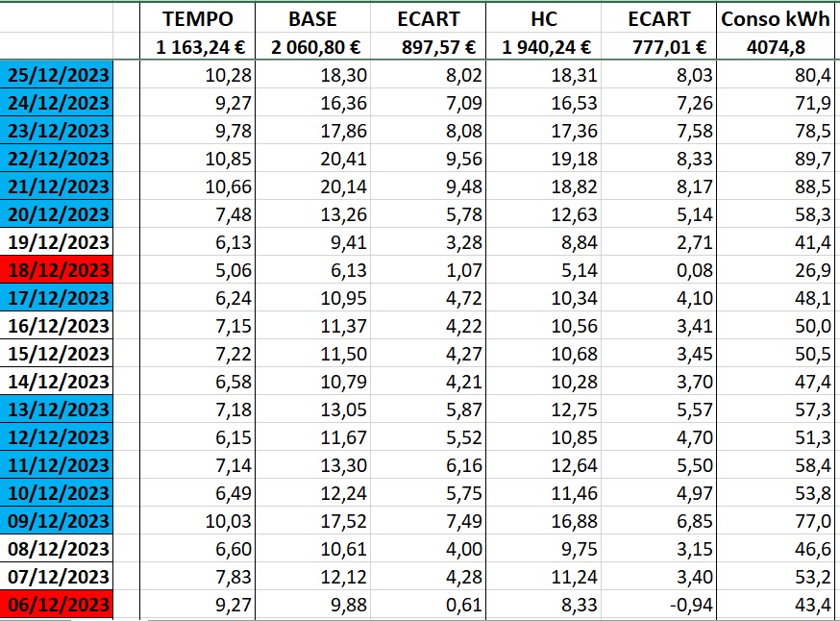The width and height of the screenshot is (840, 621).
Task: Select the total consumption 4074,8 cell
Action: tap(775, 46)
